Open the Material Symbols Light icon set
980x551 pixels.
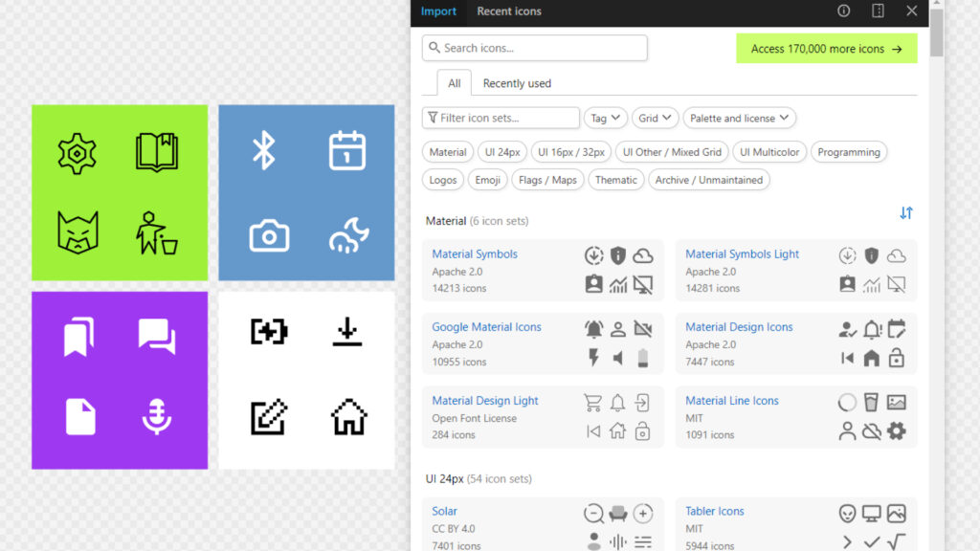pyautogui.click(x=742, y=253)
